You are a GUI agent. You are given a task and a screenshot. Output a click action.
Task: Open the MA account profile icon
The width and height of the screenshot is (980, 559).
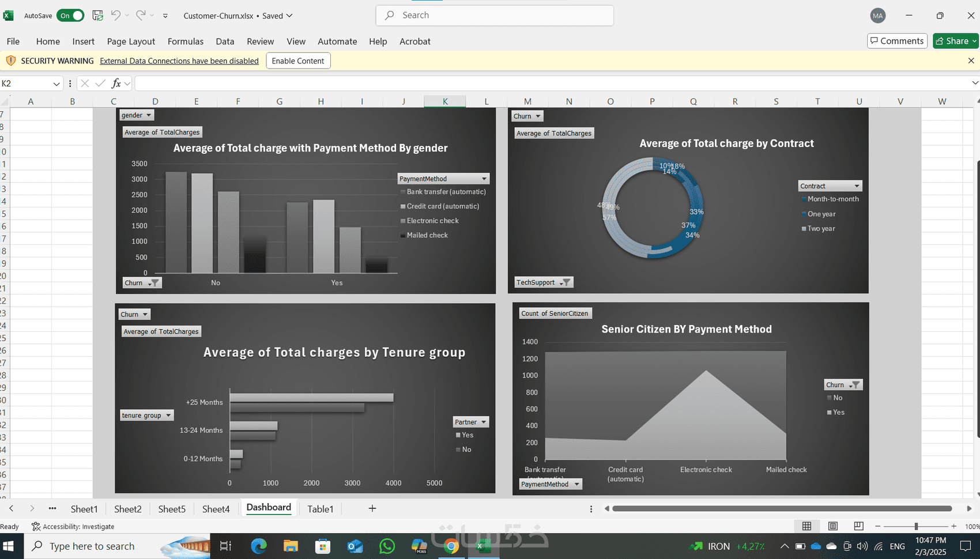click(878, 16)
